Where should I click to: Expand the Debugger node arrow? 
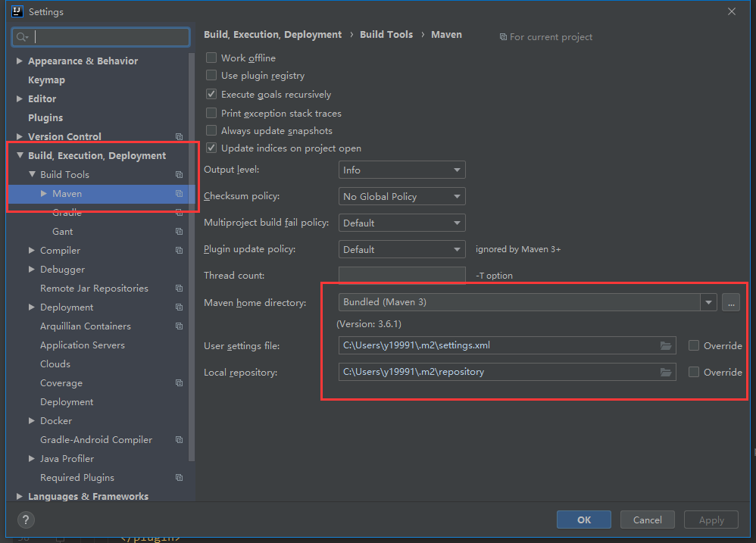(x=31, y=270)
